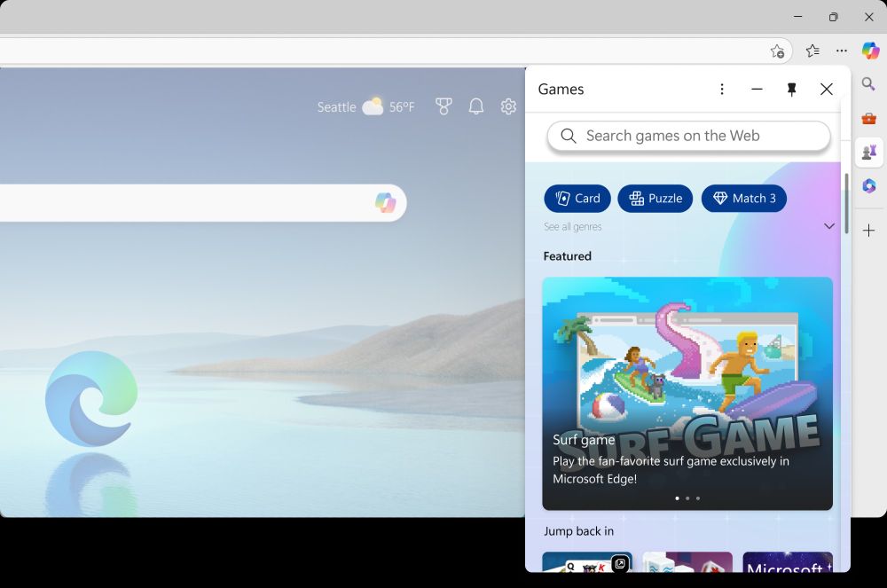Click the Search games on the Web field
This screenshot has height=588, width=887.
click(688, 136)
